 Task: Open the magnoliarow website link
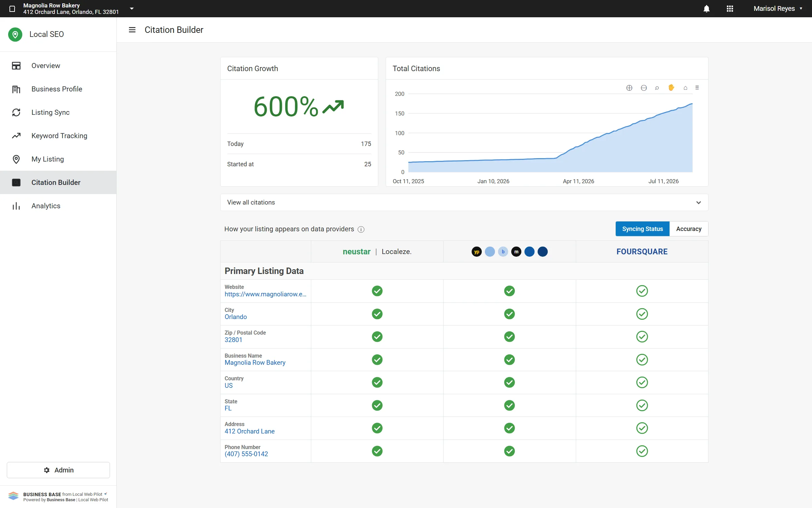265,294
